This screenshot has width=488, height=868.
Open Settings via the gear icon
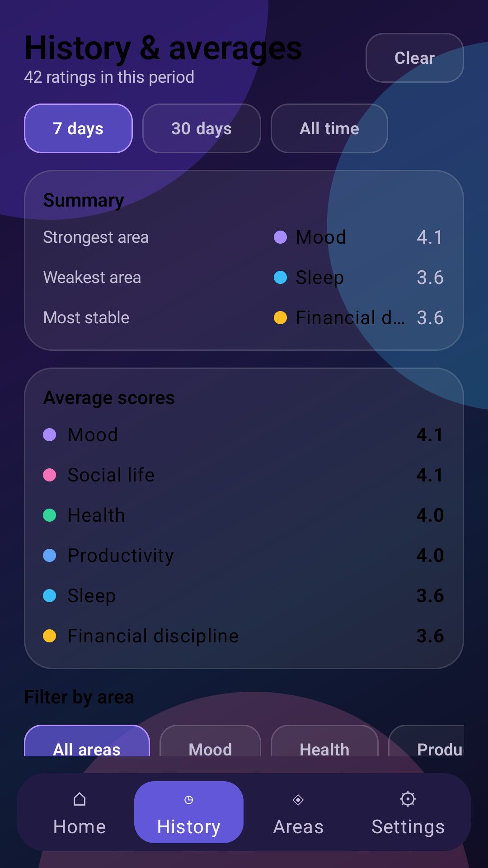click(408, 799)
